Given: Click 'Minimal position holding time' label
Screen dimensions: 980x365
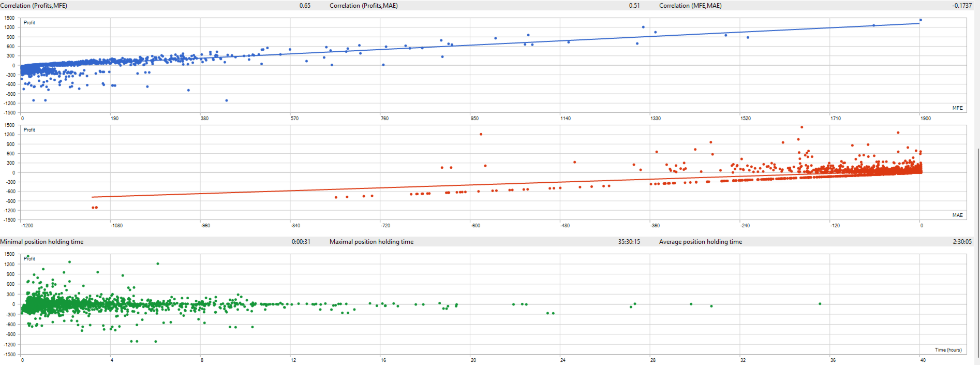Looking at the screenshot, I should 42,242.
